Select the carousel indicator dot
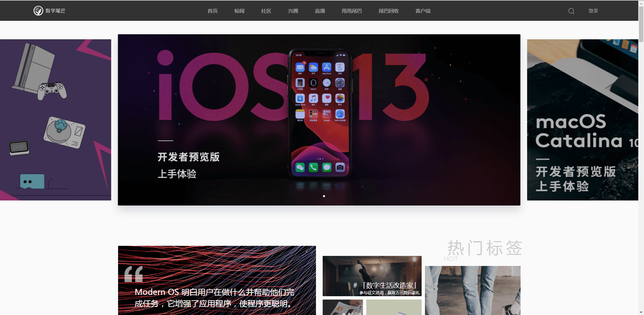The width and height of the screenshot is (644, 315). click(x=324, y=196)
